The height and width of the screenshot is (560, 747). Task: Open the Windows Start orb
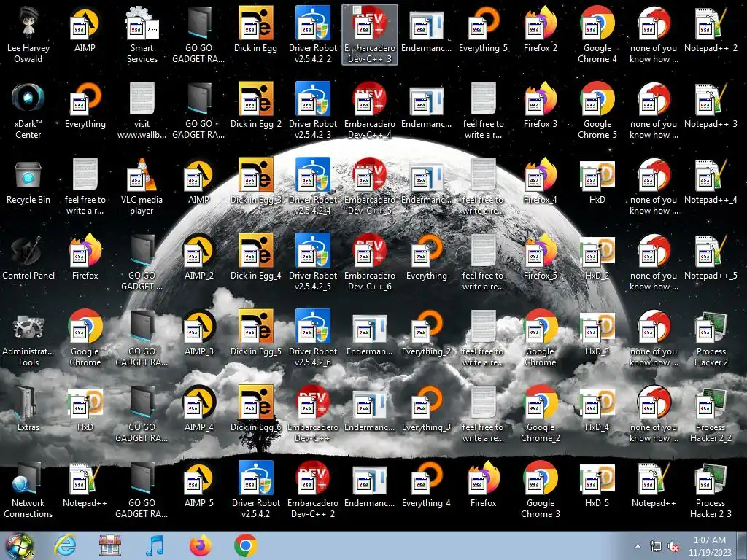coord(19,545)
